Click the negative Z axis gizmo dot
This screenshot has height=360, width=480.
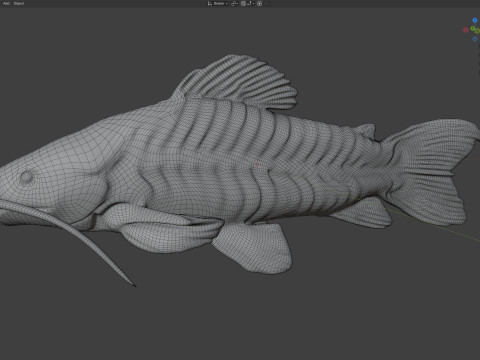(475, 39)
